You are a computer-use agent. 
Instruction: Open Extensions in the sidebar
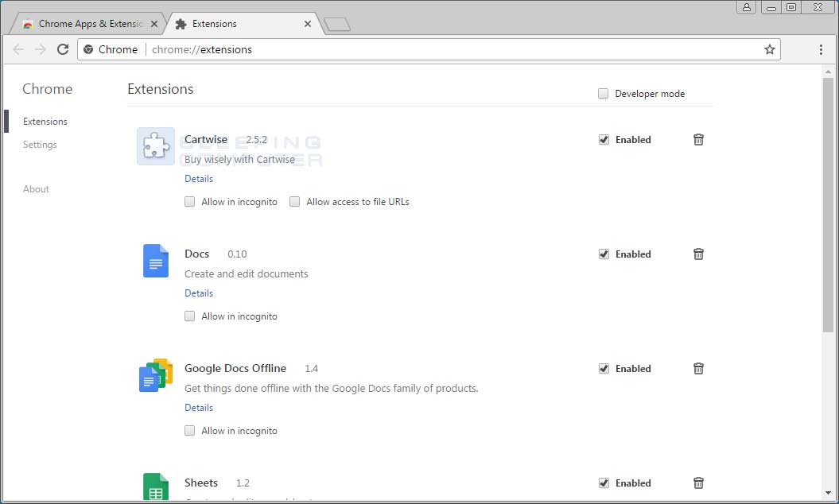coord(45,122)
